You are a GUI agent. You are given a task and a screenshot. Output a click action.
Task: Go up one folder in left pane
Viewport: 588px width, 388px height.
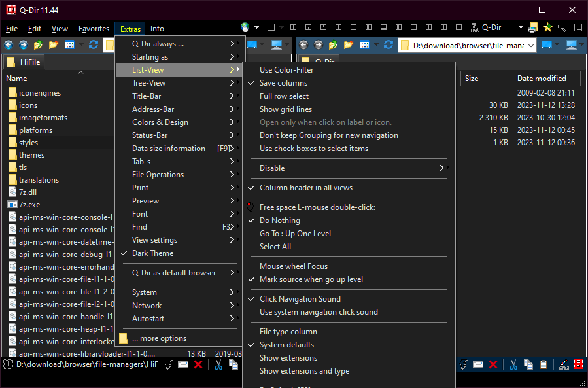pyautogui.click(x=39, y=45)
